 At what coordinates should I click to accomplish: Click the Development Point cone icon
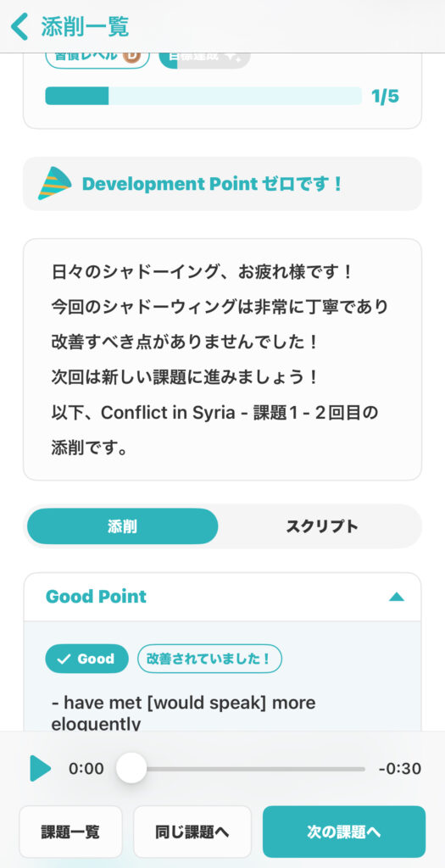point(54,183)
